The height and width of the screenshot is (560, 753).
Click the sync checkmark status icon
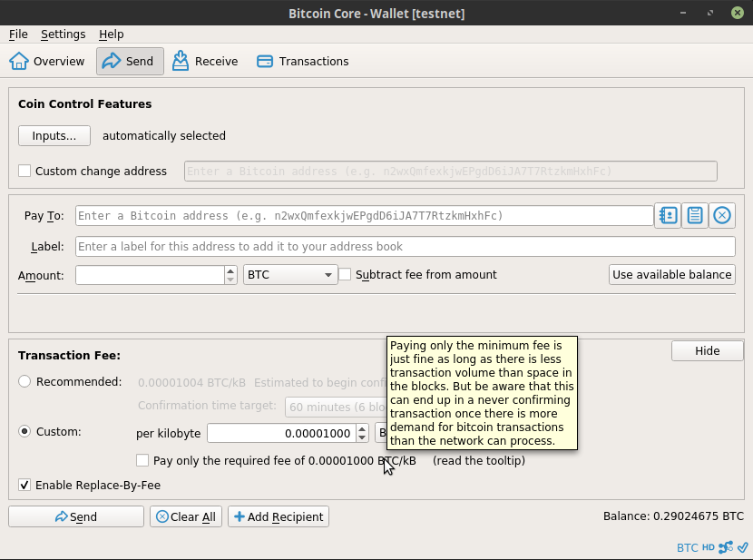pos(742,547)
